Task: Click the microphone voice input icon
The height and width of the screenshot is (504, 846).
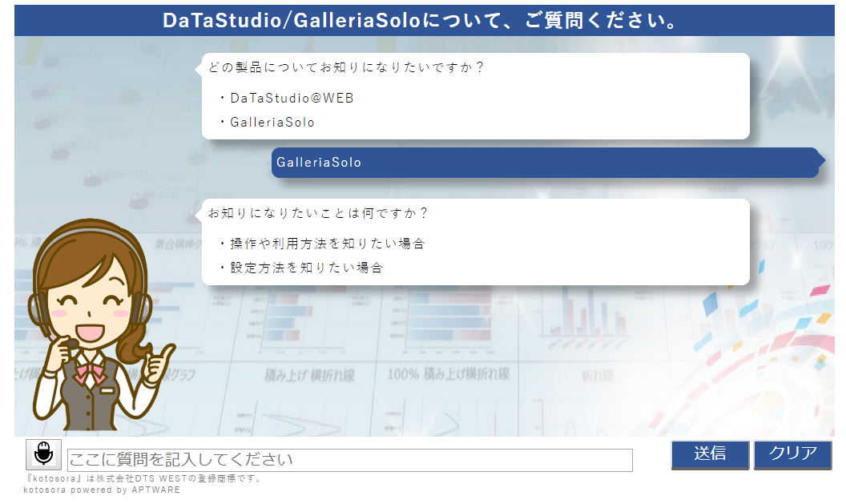Action: coord(42,454)
